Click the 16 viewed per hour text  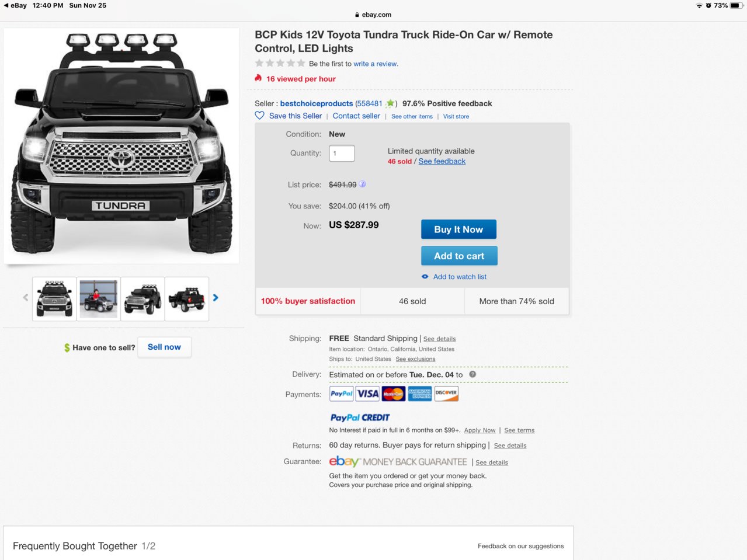[301, 79]
